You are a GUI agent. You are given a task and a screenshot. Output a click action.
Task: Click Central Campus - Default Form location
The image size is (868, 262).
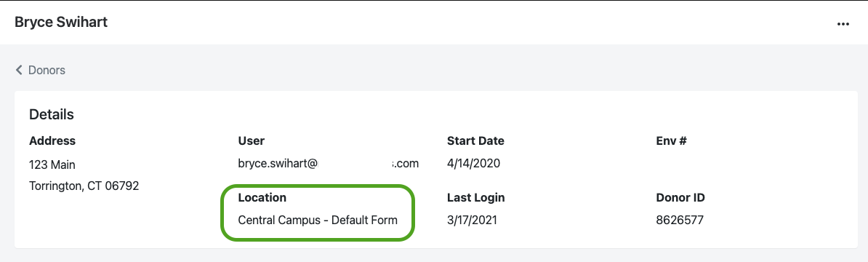click(x=318, y=220)
